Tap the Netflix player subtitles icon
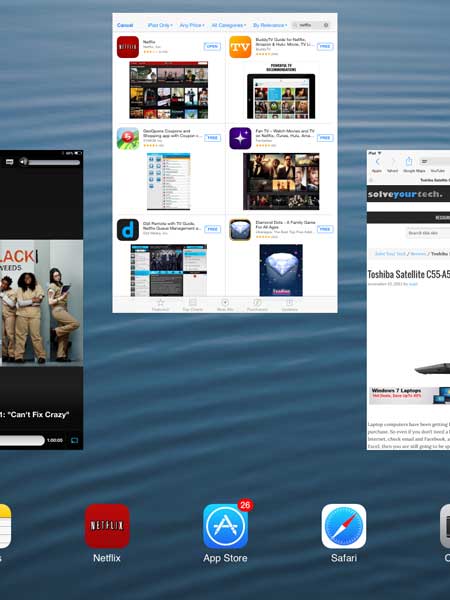The image size is (450, 600). point(10,162)
